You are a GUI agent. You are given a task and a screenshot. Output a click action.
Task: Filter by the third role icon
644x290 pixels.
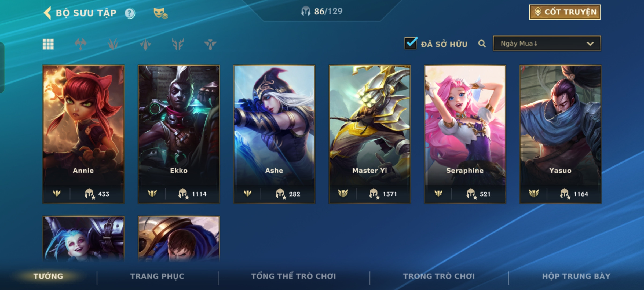145,44
